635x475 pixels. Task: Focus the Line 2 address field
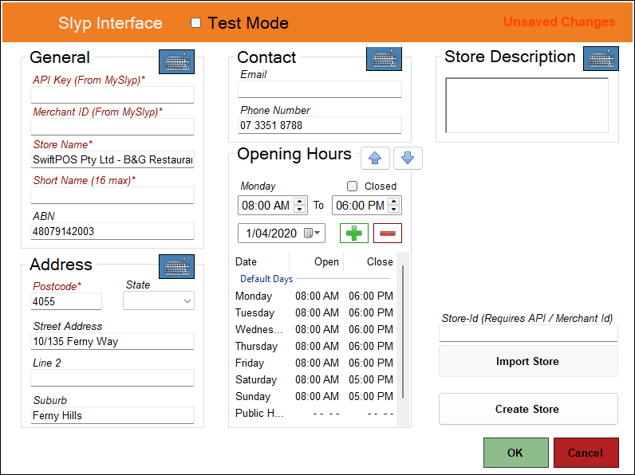coord(112,378)
